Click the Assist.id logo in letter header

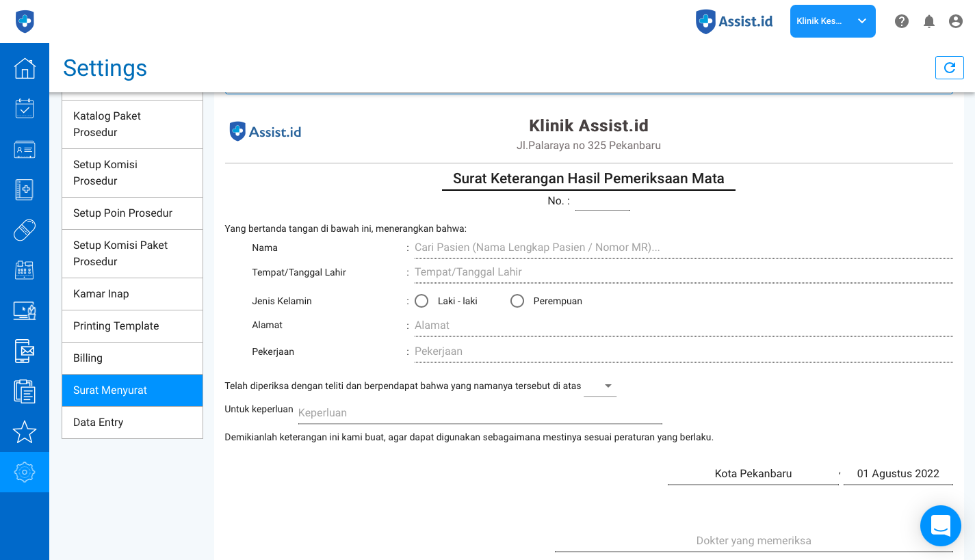click(x=265, y=131)
